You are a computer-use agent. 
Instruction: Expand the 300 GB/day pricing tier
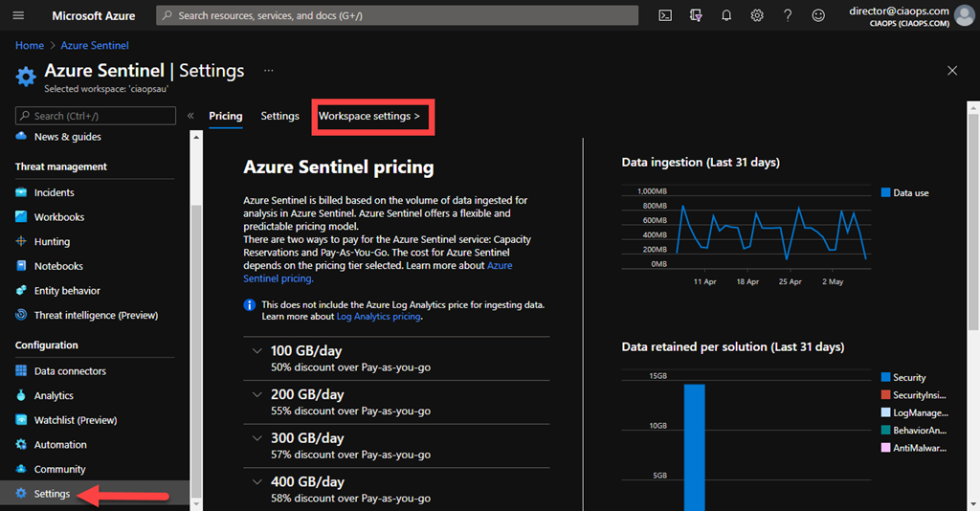pyautogui.click(x=256, y=438)
